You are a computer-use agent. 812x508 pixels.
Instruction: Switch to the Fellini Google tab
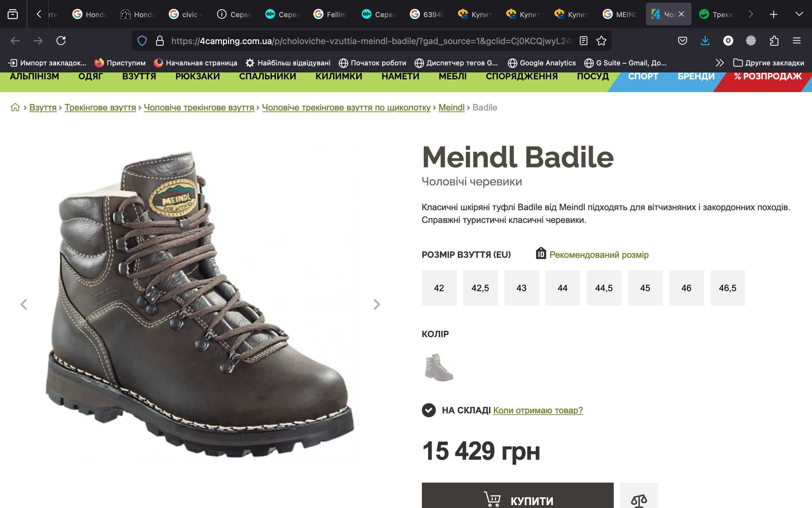[330, 14]
